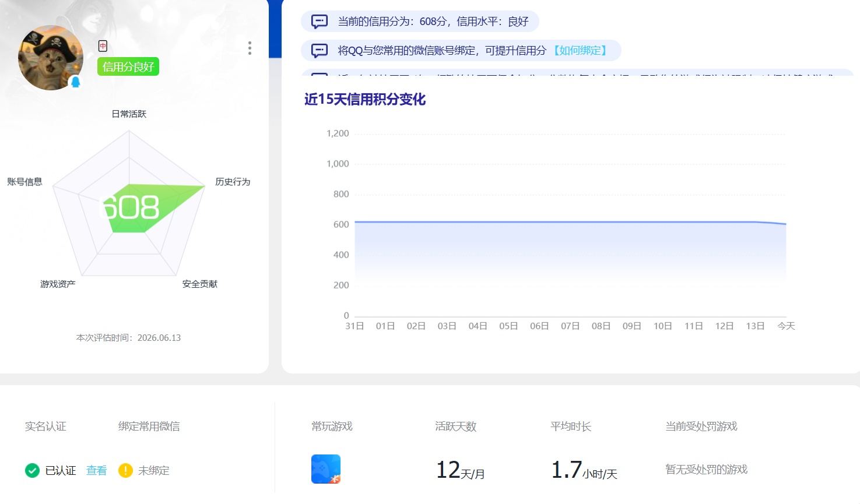Click the 未绑定 status text
This screenshot has width=860, height=504.
tap(154, 471)
